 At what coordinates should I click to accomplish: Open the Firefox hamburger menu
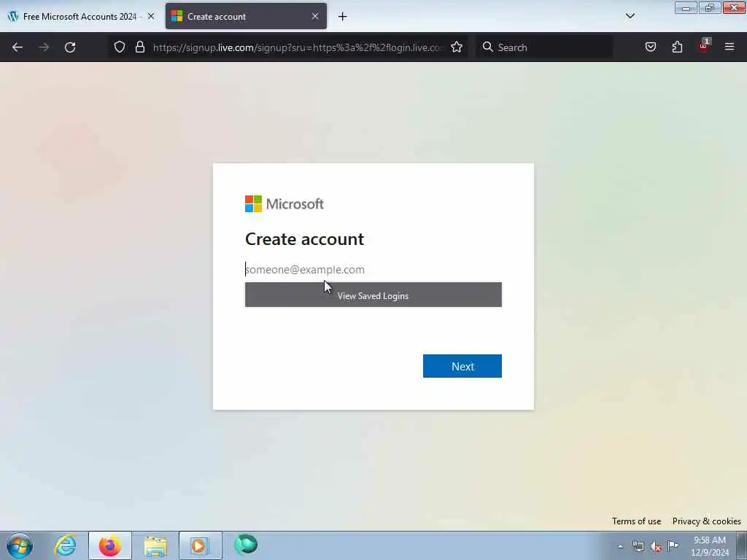pos(729,47)
